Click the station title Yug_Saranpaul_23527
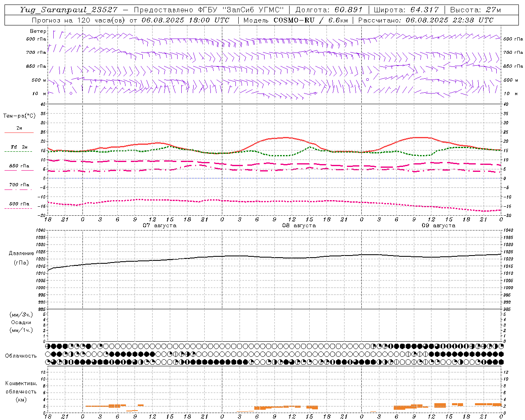The height and width of the screenshot is (420, 525). coord(69,10)
